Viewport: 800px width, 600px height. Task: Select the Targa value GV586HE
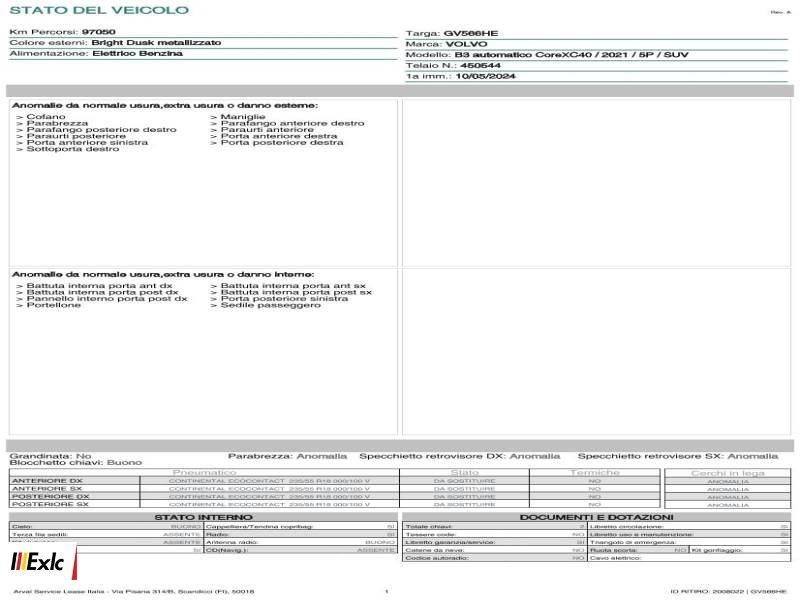(470, 34)
